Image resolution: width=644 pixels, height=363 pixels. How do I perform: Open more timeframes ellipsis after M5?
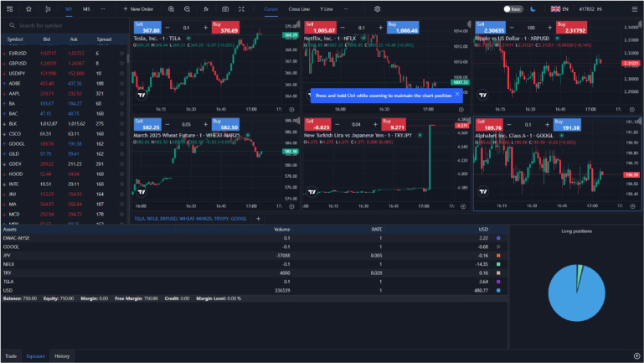click(x=103, y=9)
